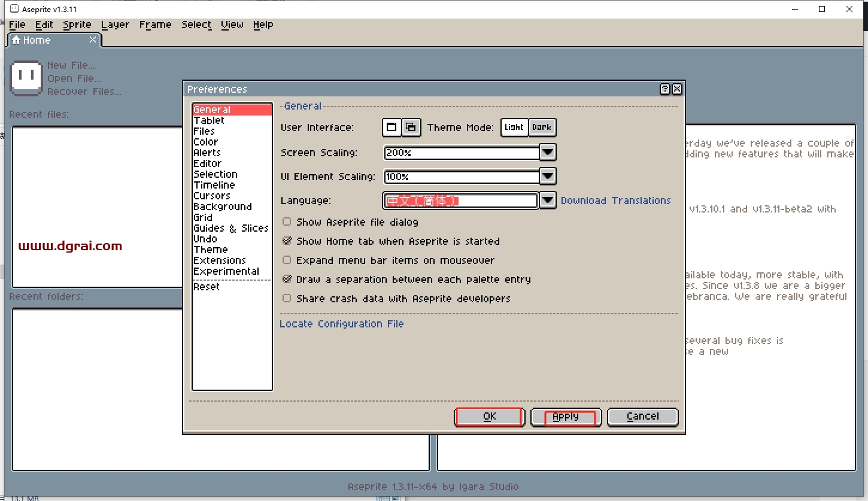
Task: Select Experimental preferences section
Action: [232, 271]
